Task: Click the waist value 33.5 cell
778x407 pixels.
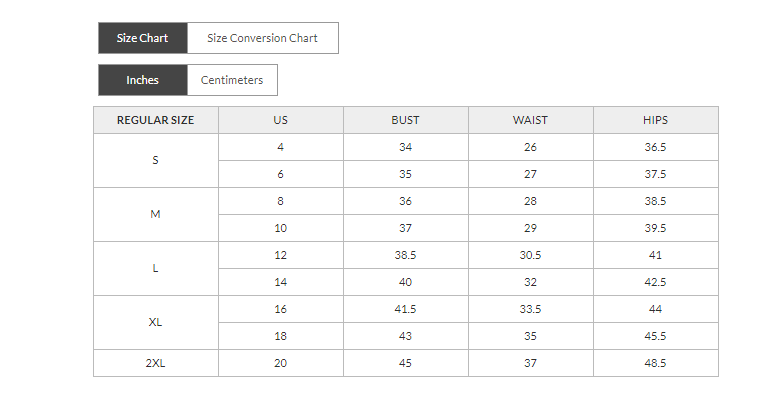Action: (530, 309)
